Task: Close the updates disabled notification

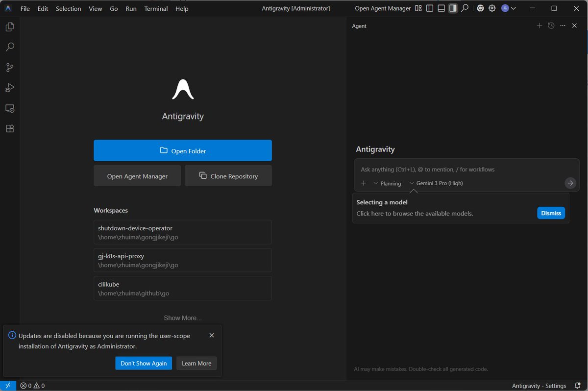Action: pyautogui.click(x=212, y=336)
